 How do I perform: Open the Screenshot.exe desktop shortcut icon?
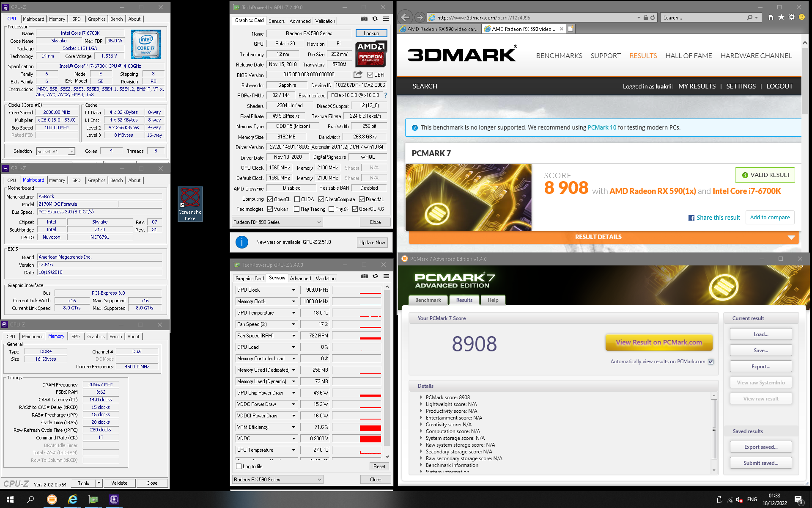point(190,204)
